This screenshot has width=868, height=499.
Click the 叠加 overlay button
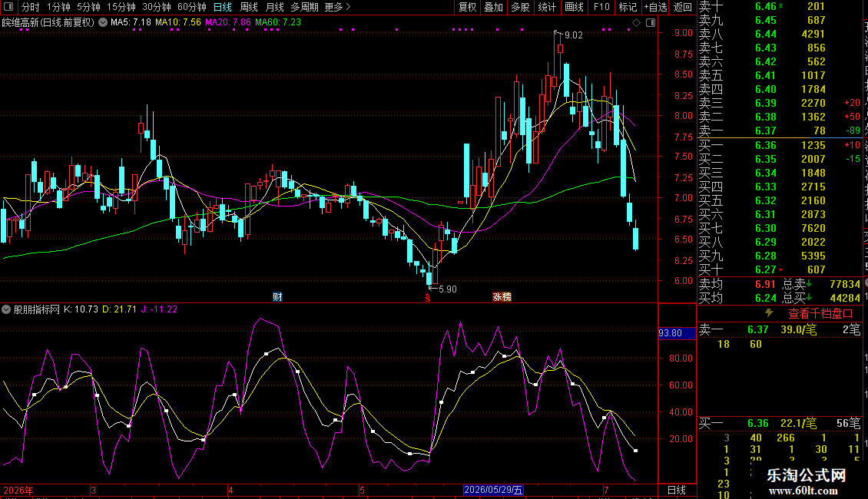(494, 7)
